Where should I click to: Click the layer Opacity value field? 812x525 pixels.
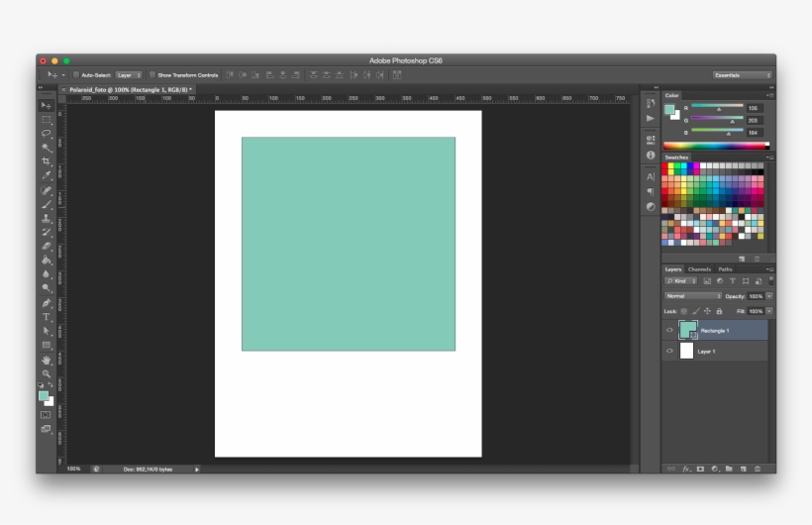(x=756, y=296)
